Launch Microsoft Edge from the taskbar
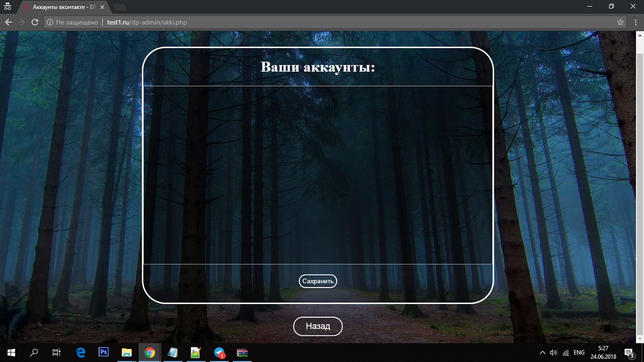The image size is (644, 362). coord(80,352)
